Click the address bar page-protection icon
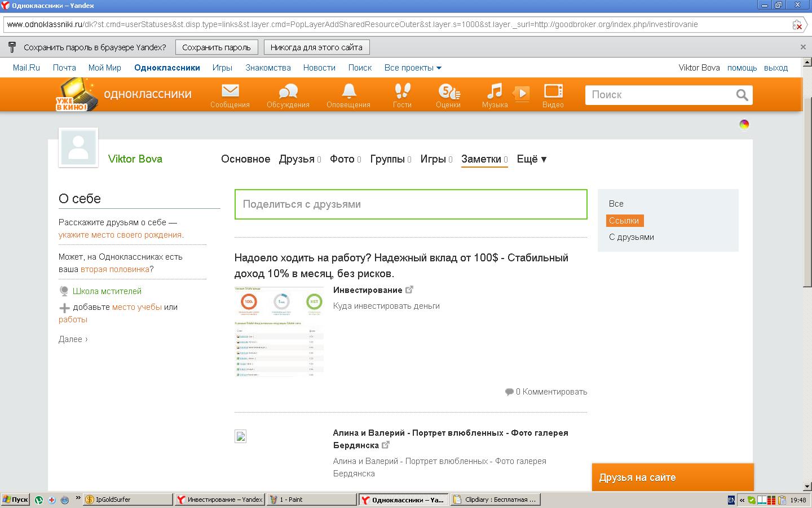 click(797, 25)
